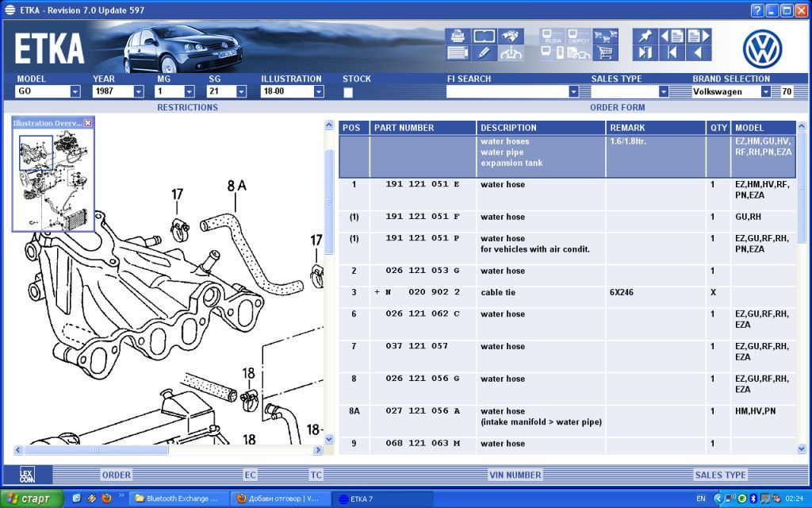This screenshot has height=508, width=812.
Task: Go to the next page icon
Action: [x=698, y=37]
